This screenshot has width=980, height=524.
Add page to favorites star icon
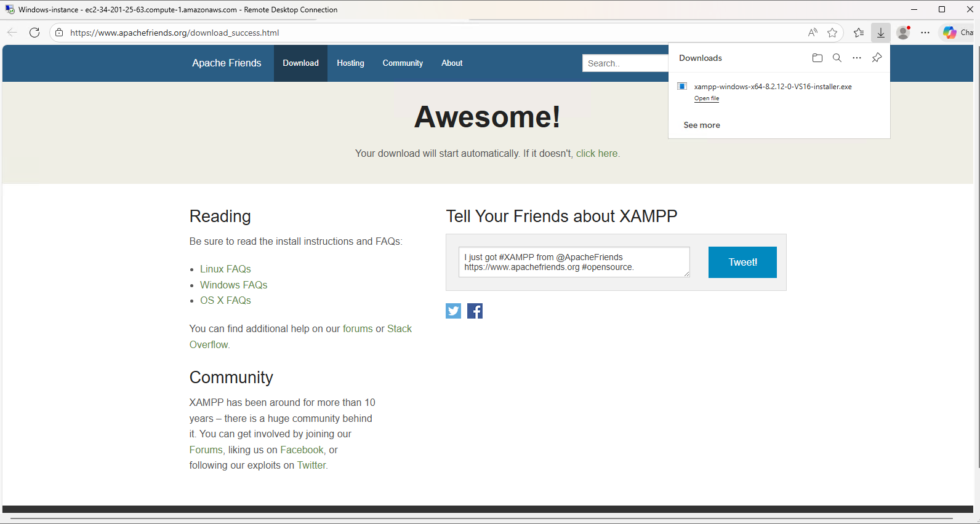(x=832, y=33)
